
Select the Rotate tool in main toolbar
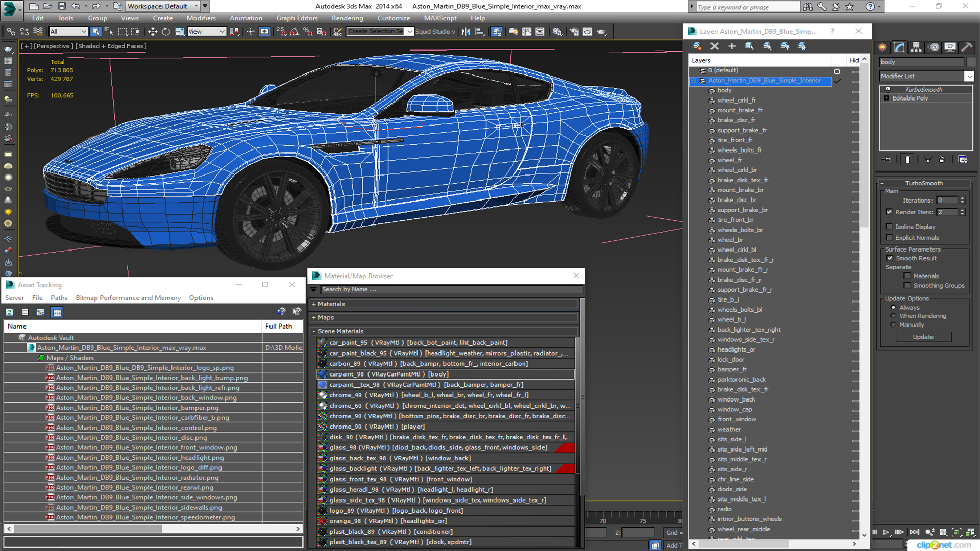tap(166, 32)
